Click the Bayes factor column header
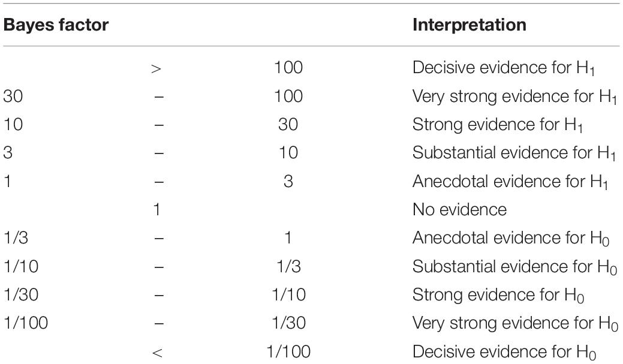 (56, 25)
